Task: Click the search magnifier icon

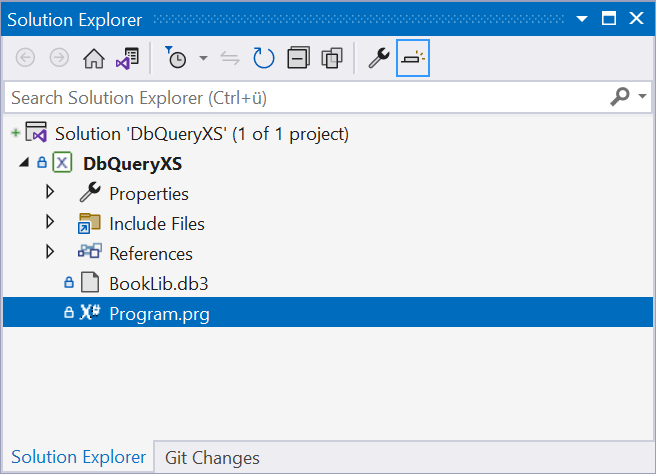Action: pyautogui.click(x=620, y=97)
